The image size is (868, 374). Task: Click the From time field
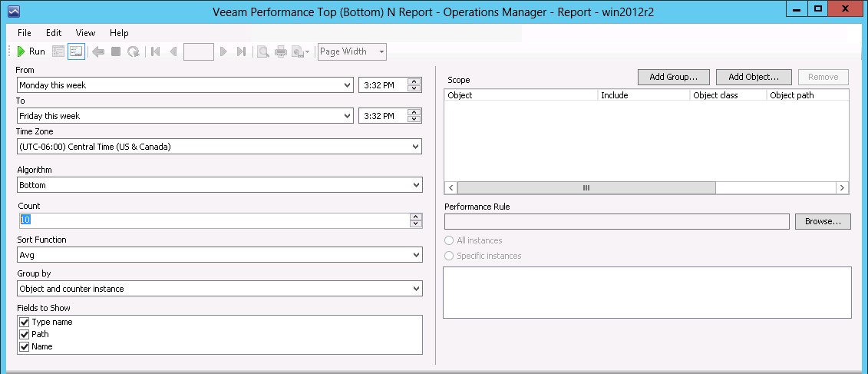[x=383, y=85]
